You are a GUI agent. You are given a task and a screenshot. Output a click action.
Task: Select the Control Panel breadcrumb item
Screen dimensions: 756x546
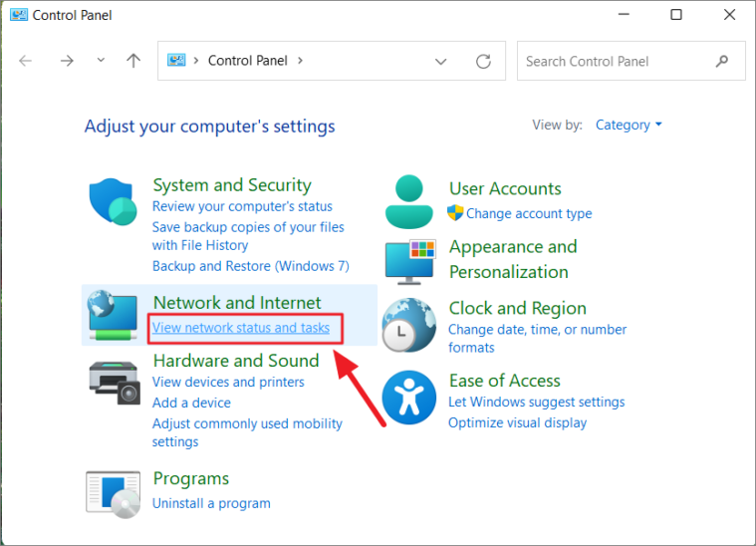click(248, 61)
